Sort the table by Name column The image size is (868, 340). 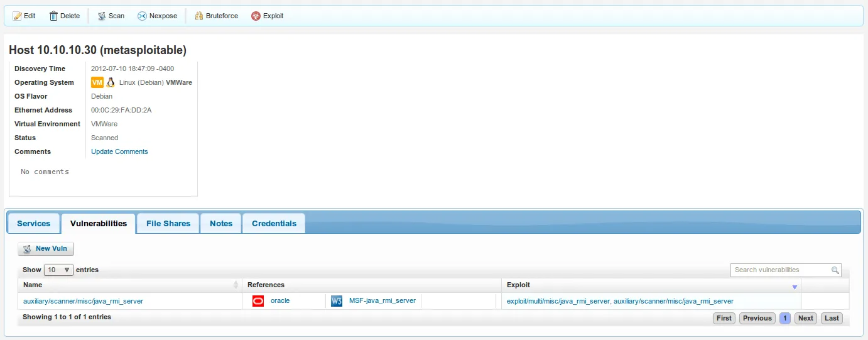click(129, 285)
